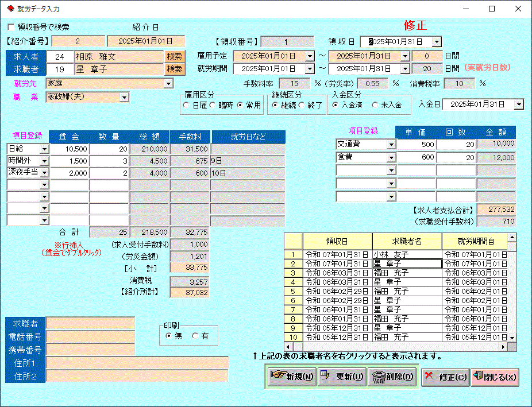Click table horizontal scrollbar right arrow
Viewport: 532px width, 407px height.
[503, 347]
